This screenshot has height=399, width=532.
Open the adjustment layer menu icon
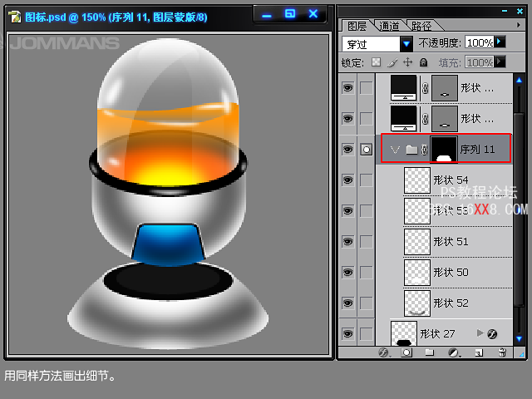(454, 352)
